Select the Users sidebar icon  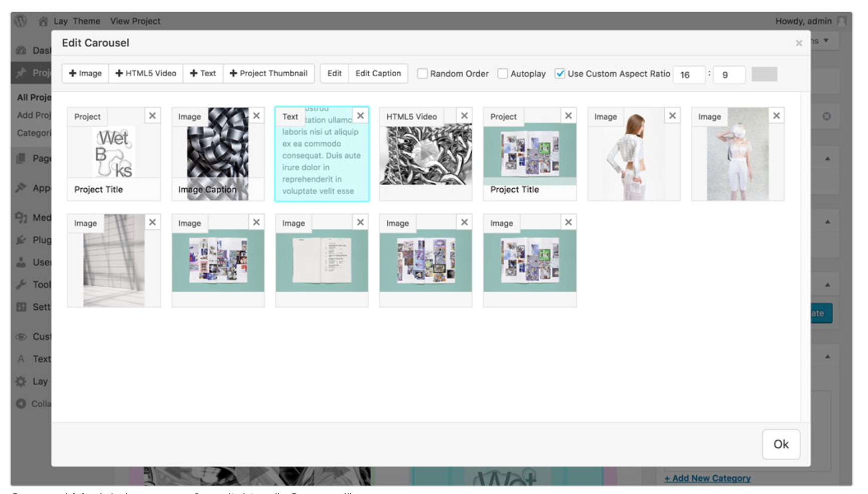point(22,262)
